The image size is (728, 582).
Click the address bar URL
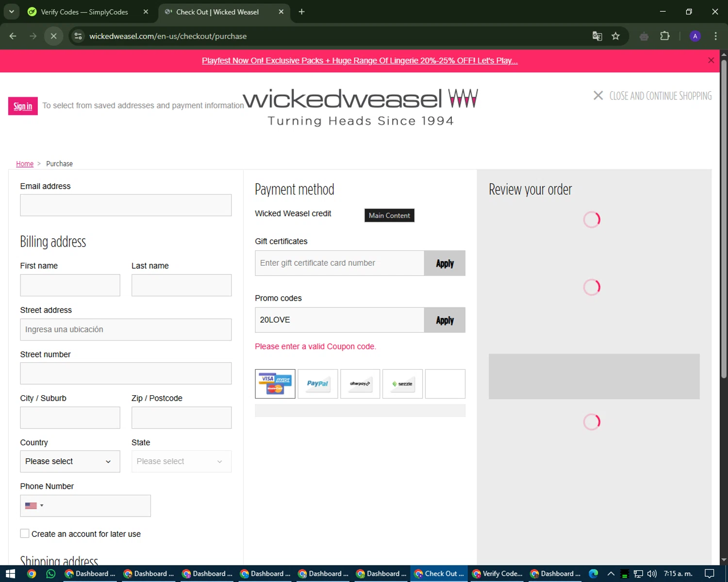(x=168, y=36)
